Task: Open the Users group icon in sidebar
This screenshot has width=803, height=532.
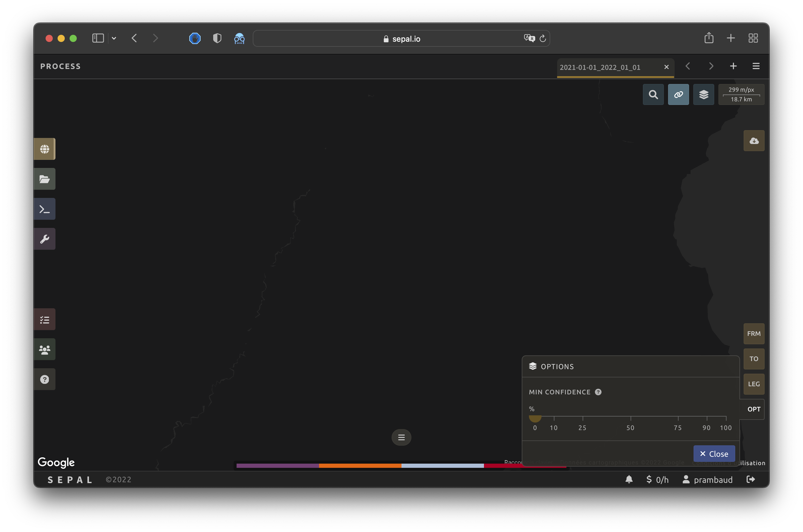Action: coord(44,349)
